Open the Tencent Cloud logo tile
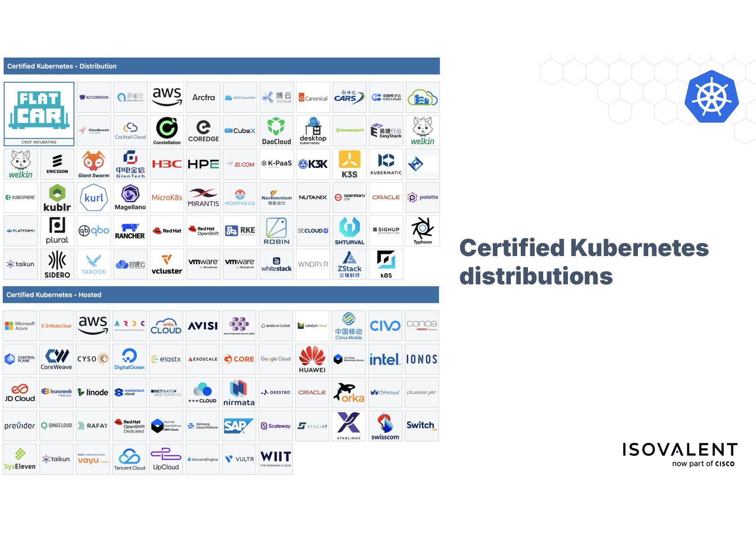 click(129, 459)
